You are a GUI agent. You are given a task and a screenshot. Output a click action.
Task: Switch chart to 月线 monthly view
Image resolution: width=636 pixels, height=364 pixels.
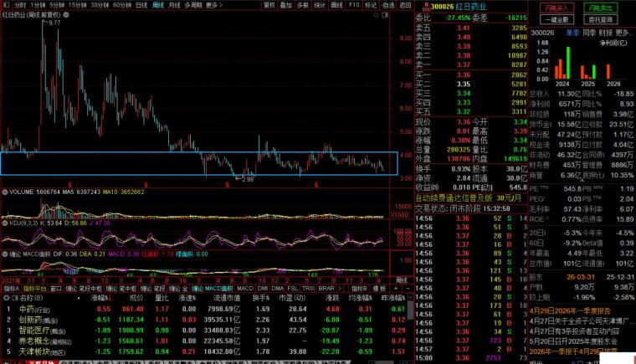[x=174, y=5]
